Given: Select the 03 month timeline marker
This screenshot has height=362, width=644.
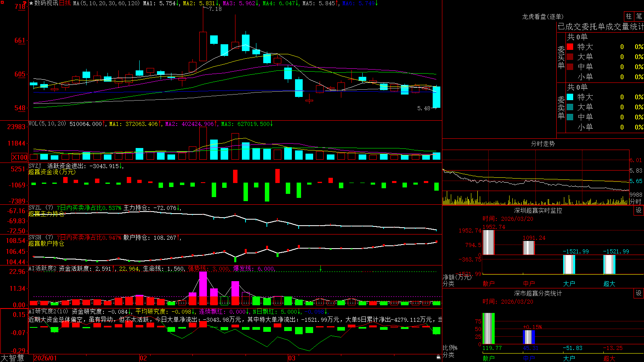Looking at the screenshot, I should (292, 358).
